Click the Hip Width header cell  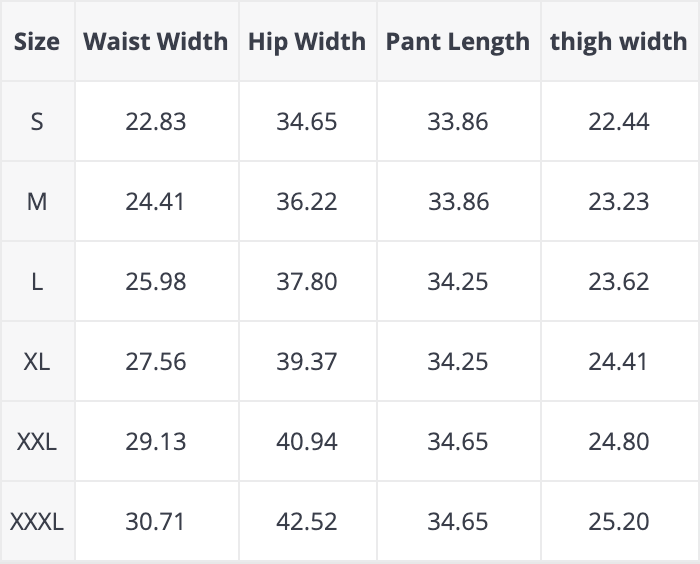coord(307,42)
